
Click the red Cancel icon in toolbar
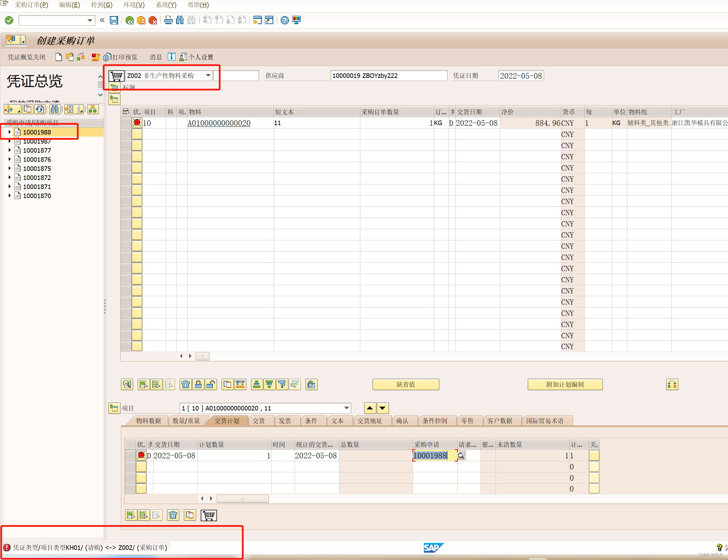pos(153,20)
